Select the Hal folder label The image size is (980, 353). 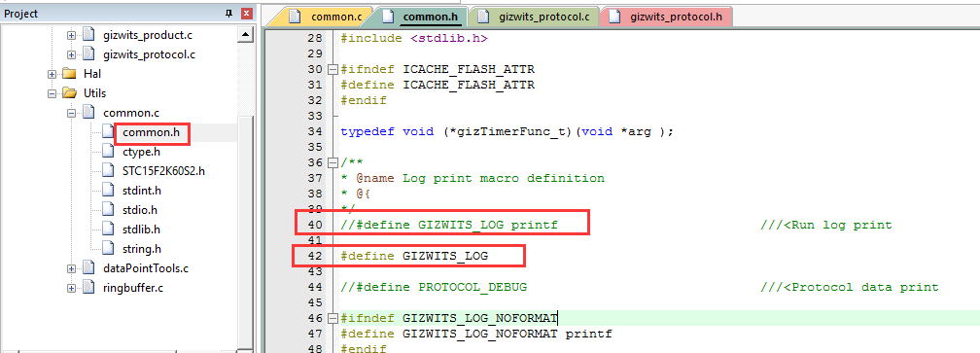[91, 74]
